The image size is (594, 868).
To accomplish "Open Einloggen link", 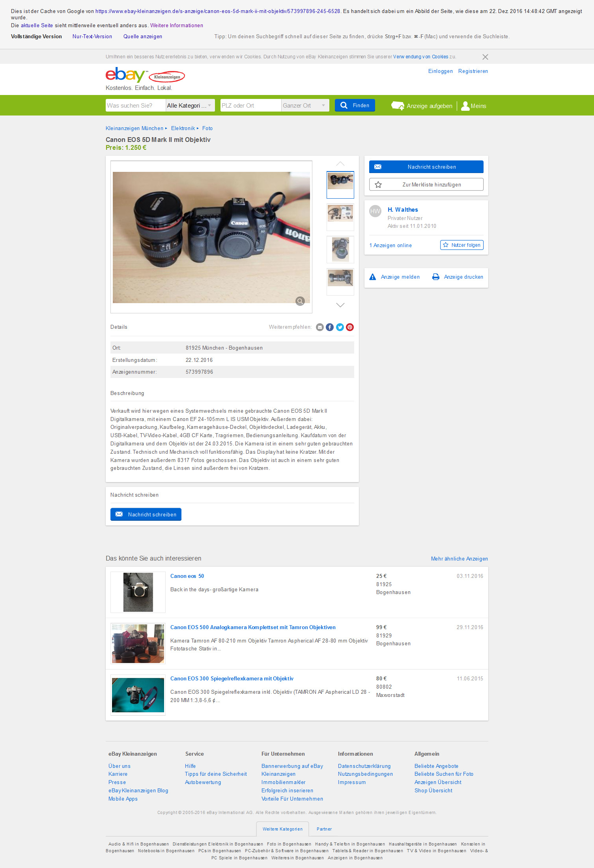I will point(441,71).
